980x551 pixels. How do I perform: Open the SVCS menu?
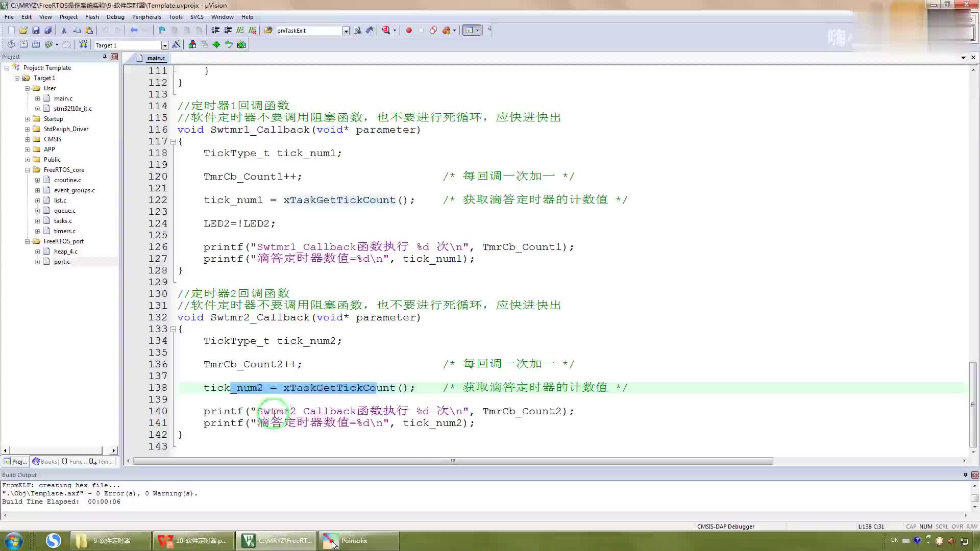click(197, 17)
